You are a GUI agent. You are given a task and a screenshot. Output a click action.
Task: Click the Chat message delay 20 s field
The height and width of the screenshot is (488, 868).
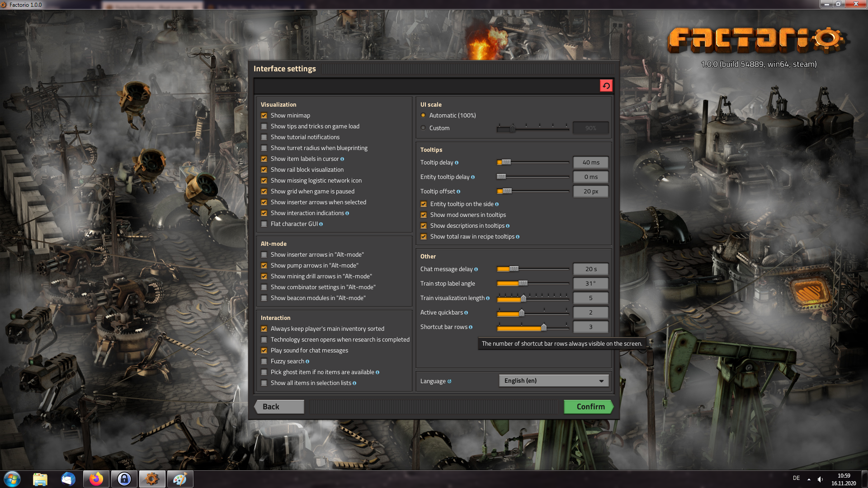tap(590, 269)
